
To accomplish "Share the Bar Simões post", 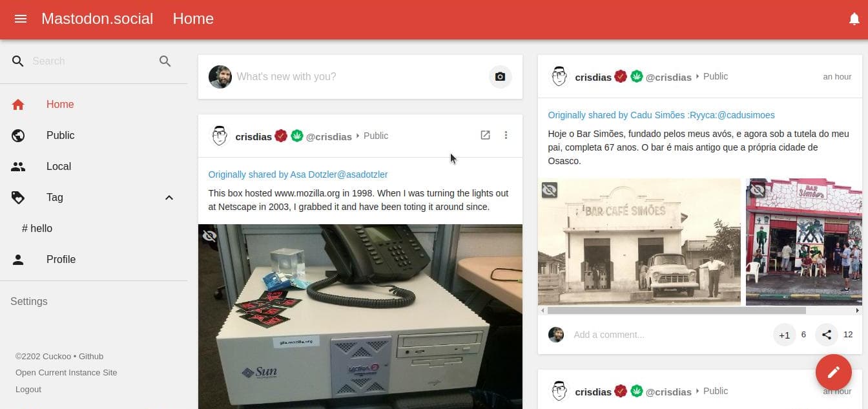I will (x=827, y=335).
